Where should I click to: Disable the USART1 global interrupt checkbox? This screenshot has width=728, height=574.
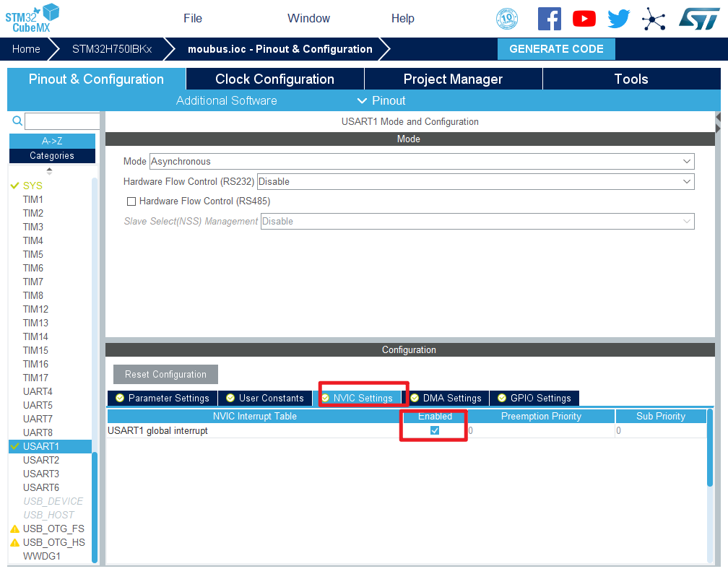pyautogui.click(x=435, y=430)
